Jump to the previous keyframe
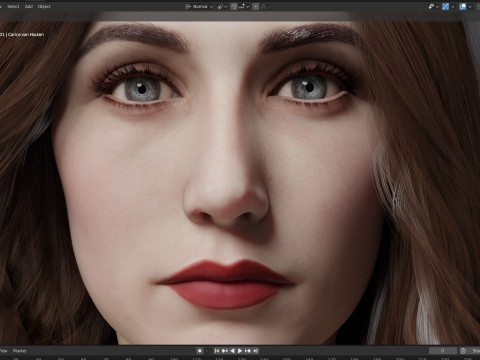The image size is (480, 360). click(x=224, y=351)
